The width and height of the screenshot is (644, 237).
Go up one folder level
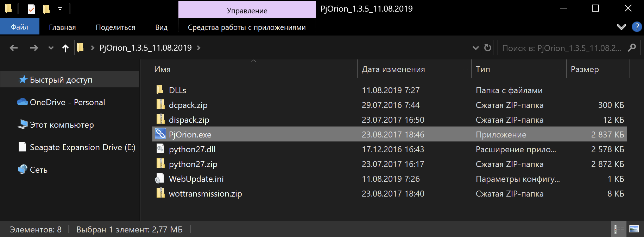click(x=65, y=48)
